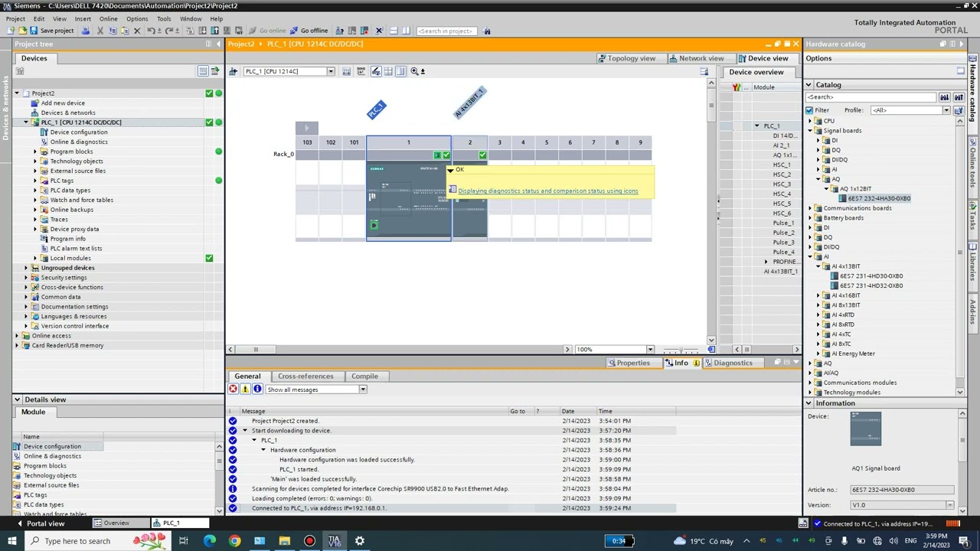Select Watch and force tables item
Image resolution: width=980 pixels, height=551 pixels.
coord(81,200)
